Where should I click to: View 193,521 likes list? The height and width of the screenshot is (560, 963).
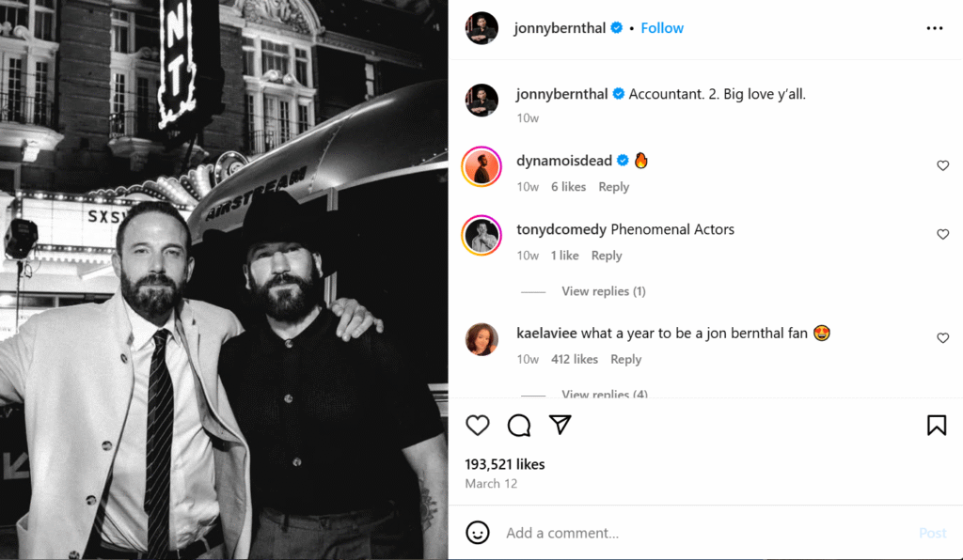[504, 464]
